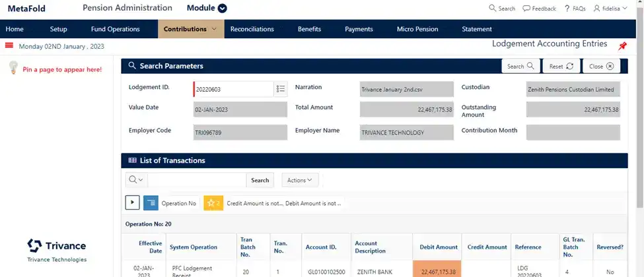Pin this page with the red pushpin
The image size is (644, 277).
coord(623,46)
